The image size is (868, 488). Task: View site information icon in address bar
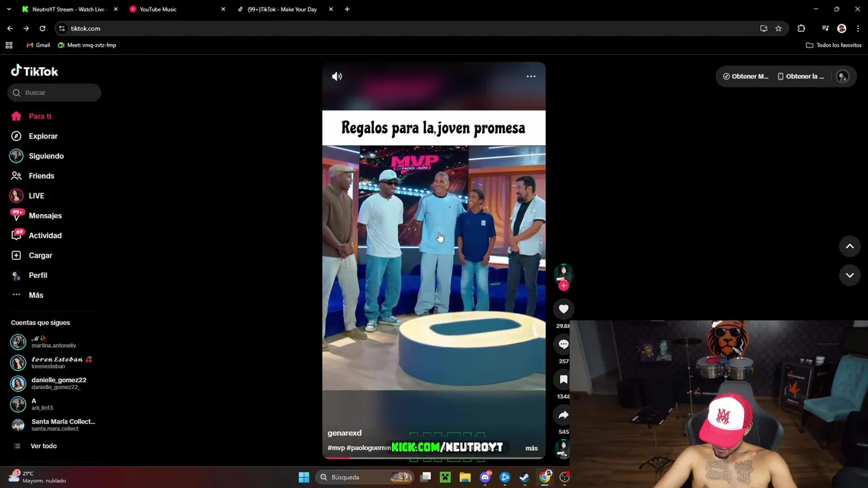62,28
